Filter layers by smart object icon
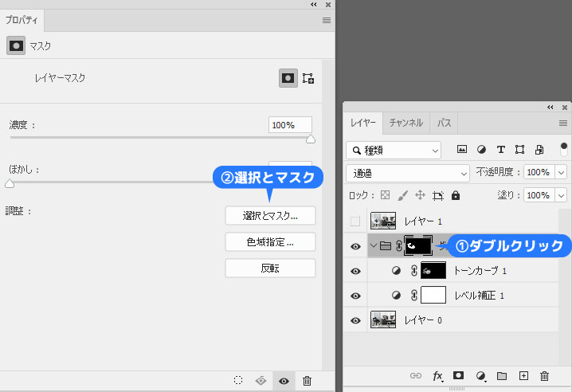Screen dimensions: 572x392 [x=539, y=149]
